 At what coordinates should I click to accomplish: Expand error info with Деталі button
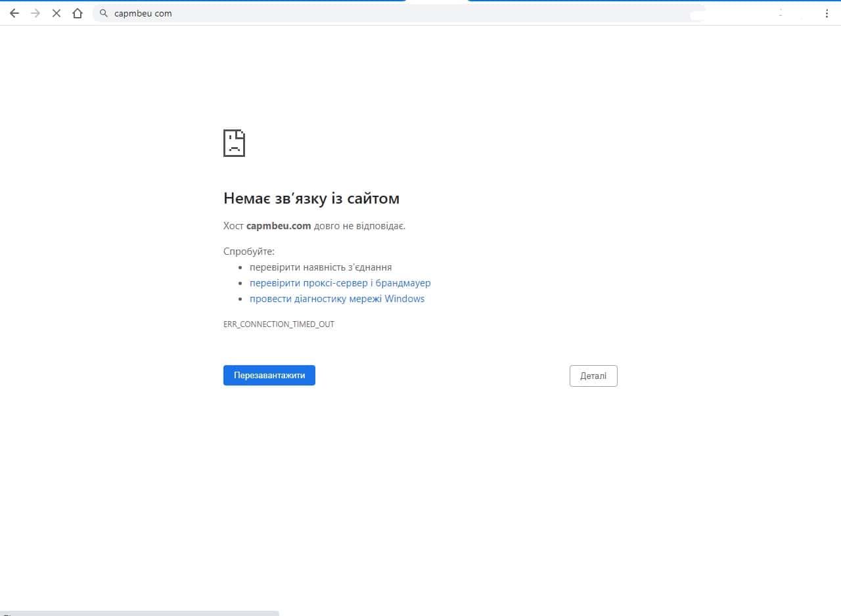(593, 376)
